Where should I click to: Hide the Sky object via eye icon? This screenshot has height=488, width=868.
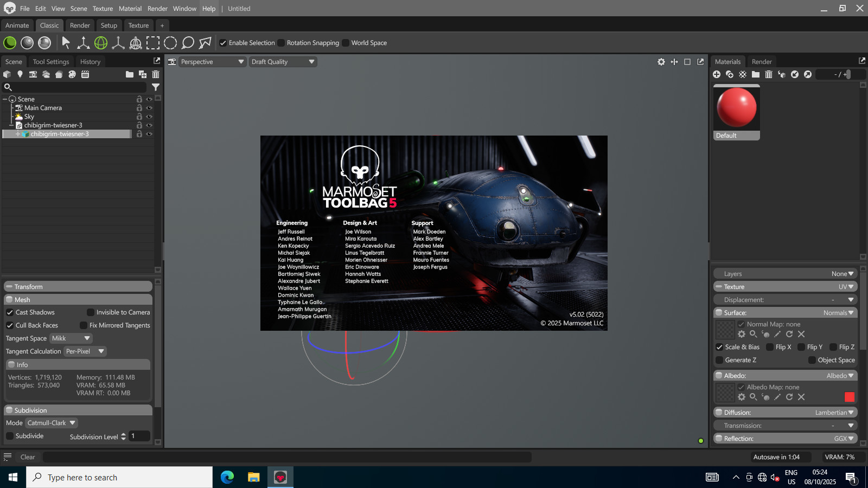pos(149,117)
